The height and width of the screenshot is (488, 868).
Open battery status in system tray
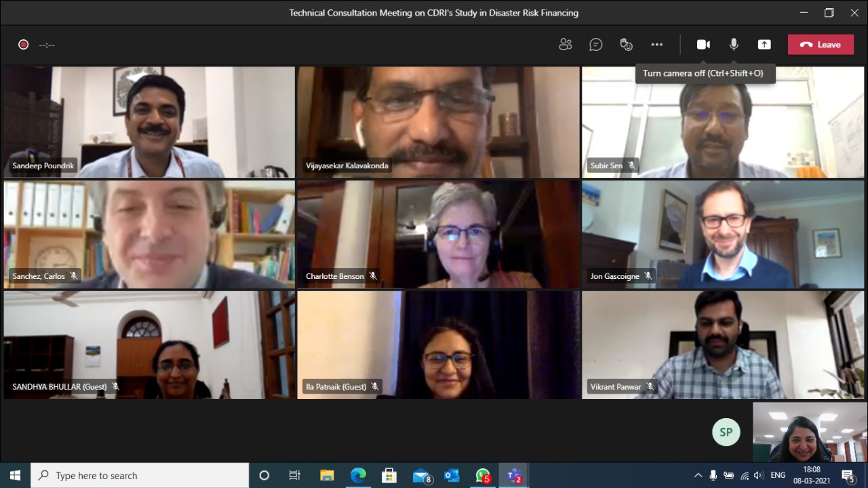(729, 475)
